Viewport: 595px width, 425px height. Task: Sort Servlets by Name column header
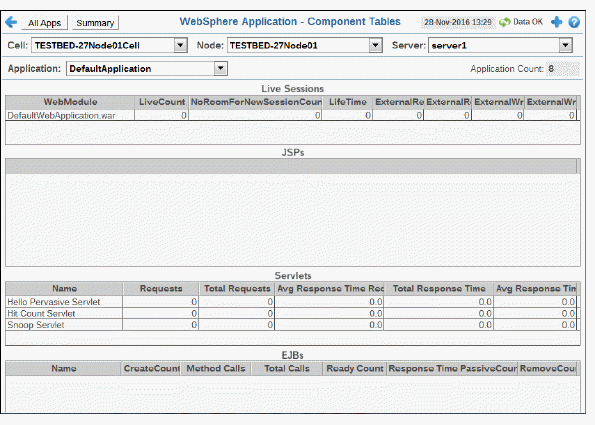(x=64, y=289)
